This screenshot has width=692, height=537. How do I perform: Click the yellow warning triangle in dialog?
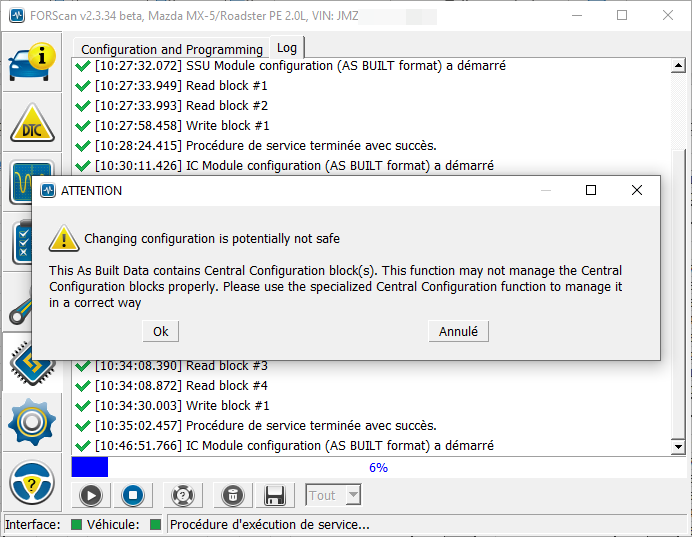point(64,238)
